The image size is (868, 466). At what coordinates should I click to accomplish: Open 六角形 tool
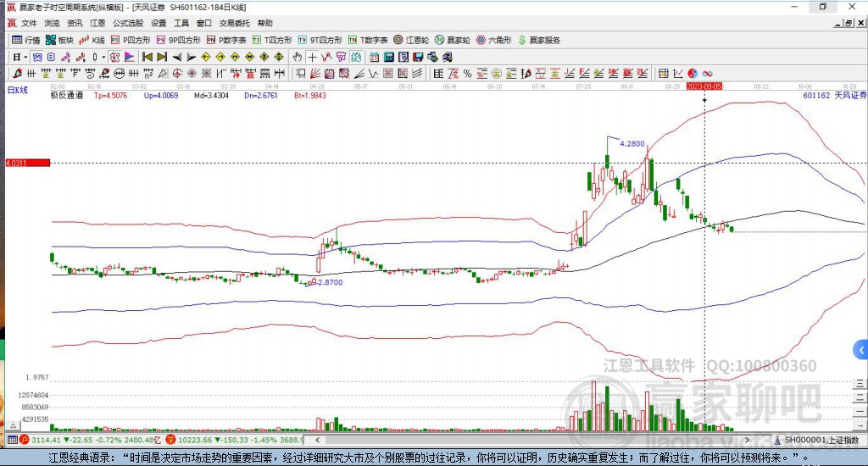494,40
